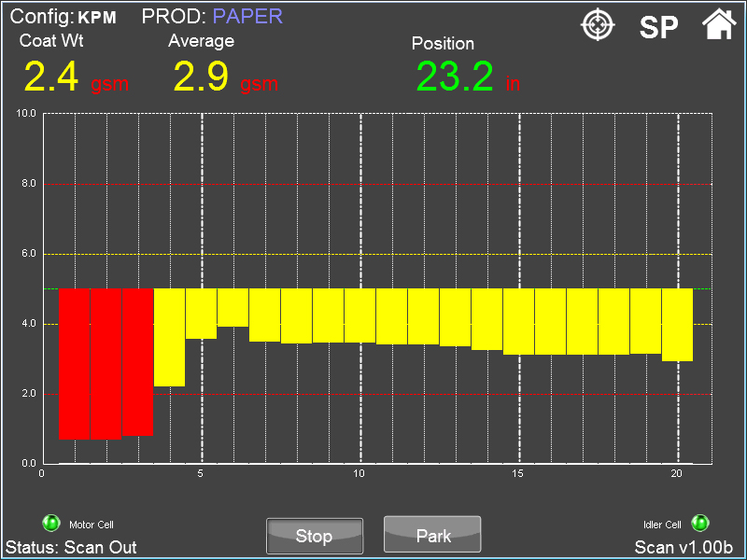Click the first yellow bar after red bars
The height and width of the screenshot is (560, 747).
point(169,337)
